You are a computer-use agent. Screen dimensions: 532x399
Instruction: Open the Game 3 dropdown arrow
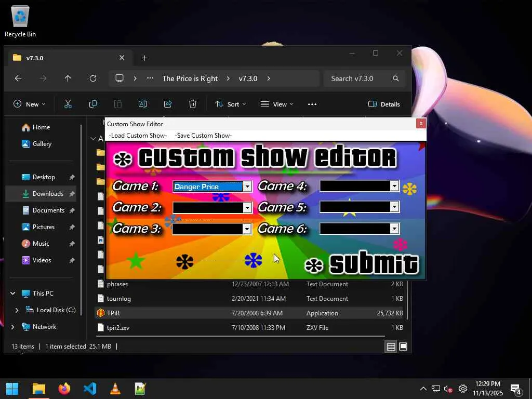[x=247, y=229]
